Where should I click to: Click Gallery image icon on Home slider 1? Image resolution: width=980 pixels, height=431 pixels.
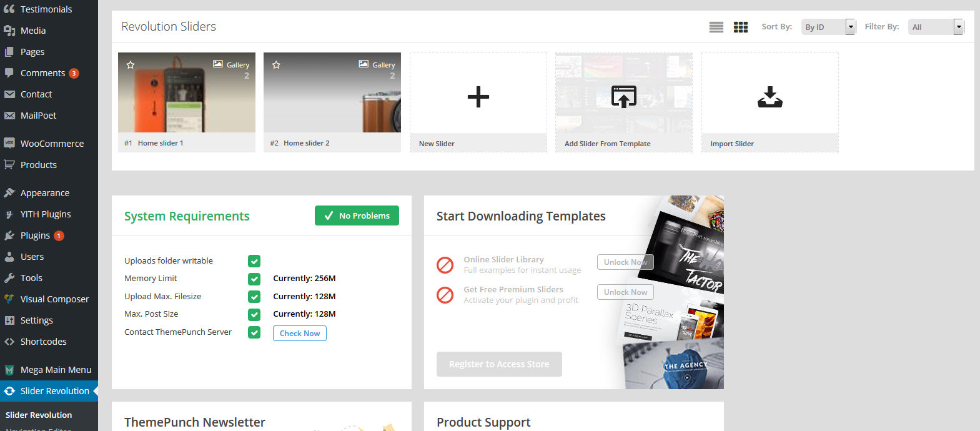(218, 64)
